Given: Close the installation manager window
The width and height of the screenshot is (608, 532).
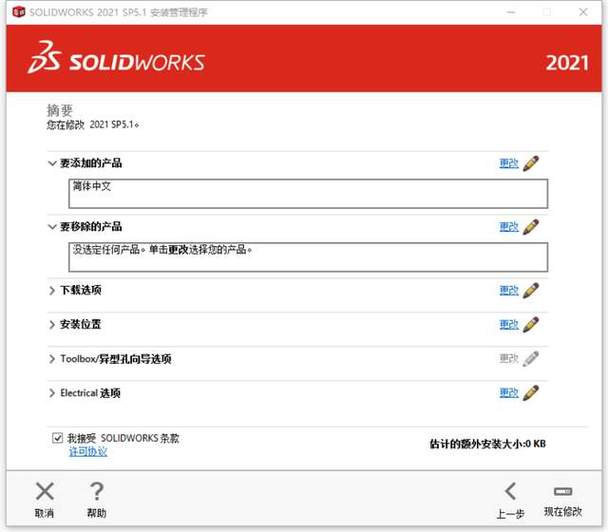Looking at the screenshot, I should tap(583, 12).
